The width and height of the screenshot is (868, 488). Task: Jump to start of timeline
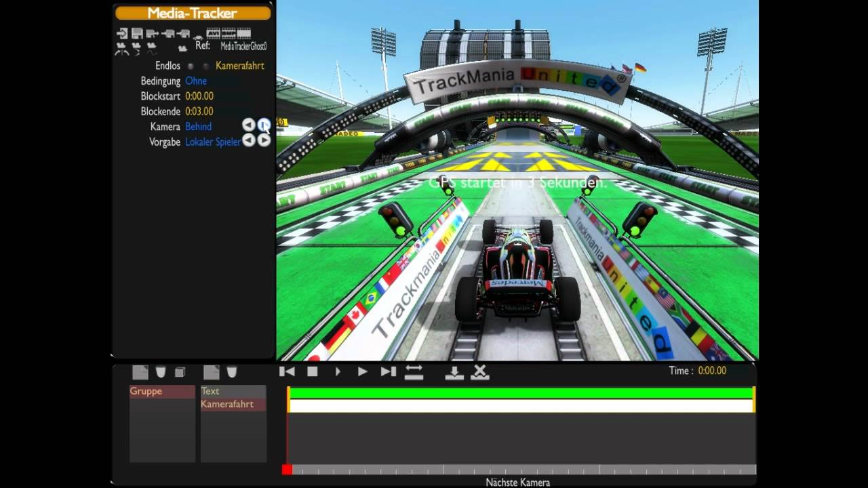point(287,371)
